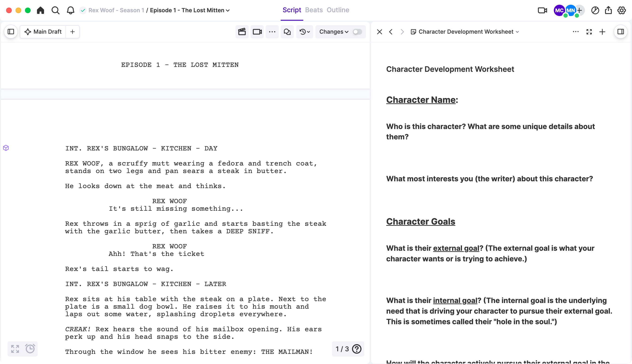Image resolution: width=632 pixels, height=364 pixels.
Task: Click "Rex's tail starts to wag." line
Action: (119, 269)
